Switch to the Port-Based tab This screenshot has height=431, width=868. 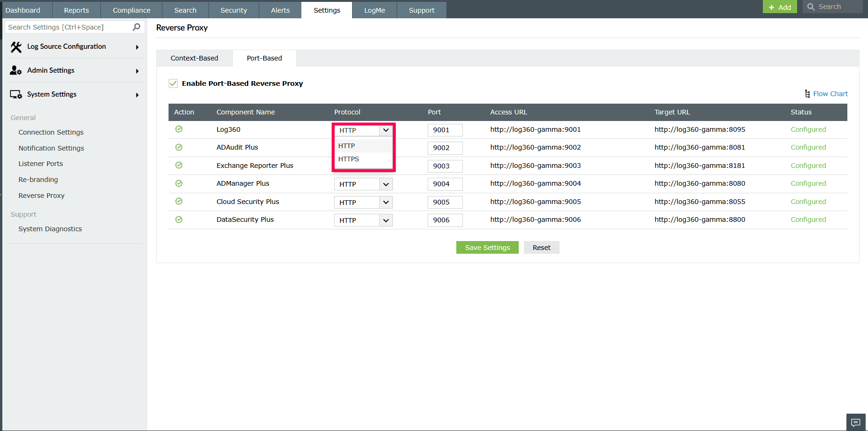[x=264, y=58]
